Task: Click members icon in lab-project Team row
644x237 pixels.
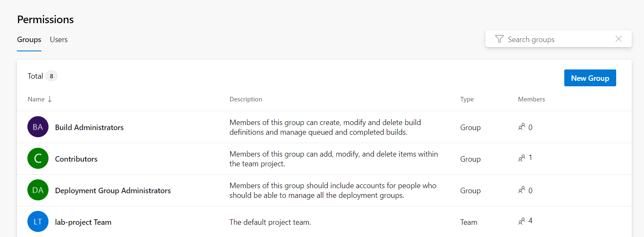Action: (522, 221)
